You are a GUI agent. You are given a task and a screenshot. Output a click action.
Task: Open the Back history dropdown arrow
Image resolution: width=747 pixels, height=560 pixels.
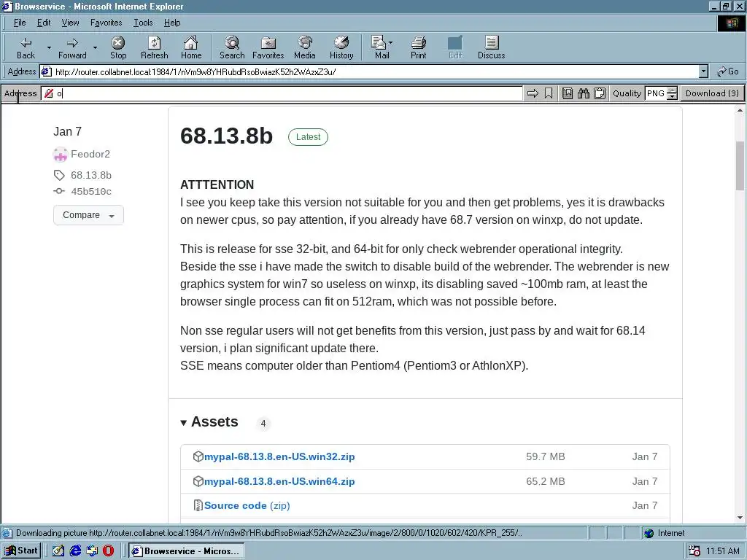[x=49, y=47]
